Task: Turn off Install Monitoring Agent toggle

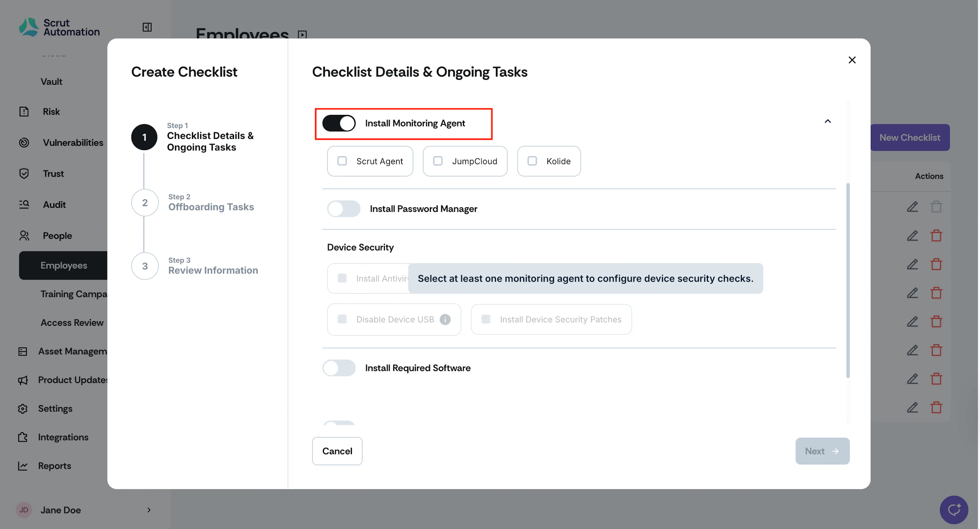Action: 339,123
